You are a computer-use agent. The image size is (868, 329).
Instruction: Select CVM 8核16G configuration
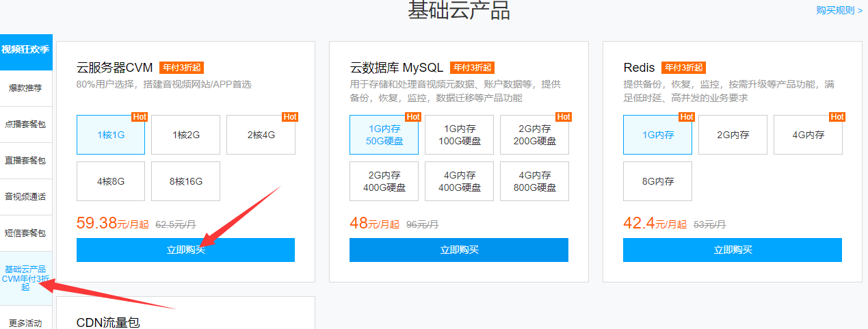(186, 181)
